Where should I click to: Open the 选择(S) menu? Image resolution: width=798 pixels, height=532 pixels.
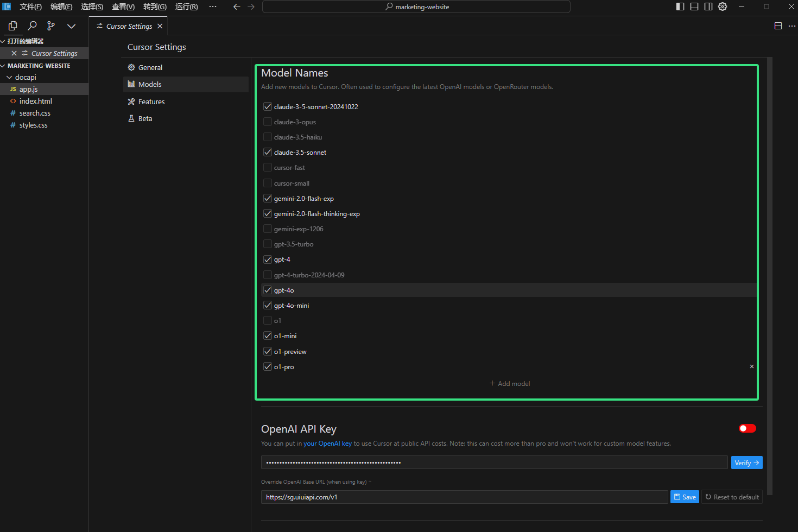(x=92, y=7)
